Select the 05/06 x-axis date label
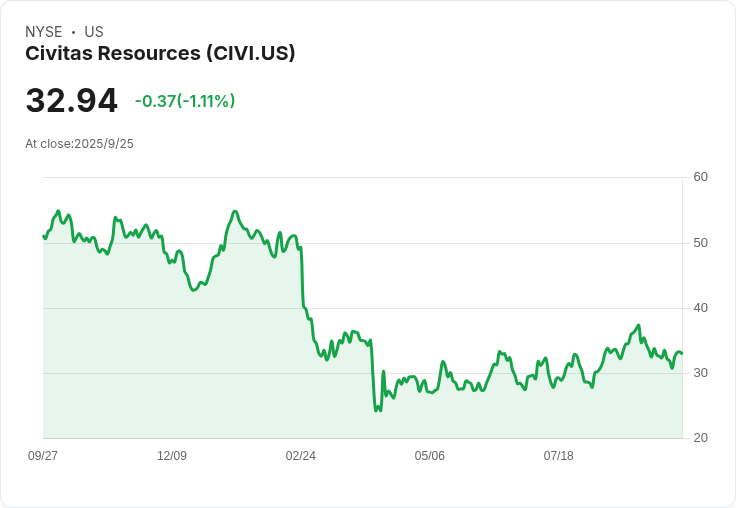The height and width of the screenshot is (508, 736). (x=430, y=456)
